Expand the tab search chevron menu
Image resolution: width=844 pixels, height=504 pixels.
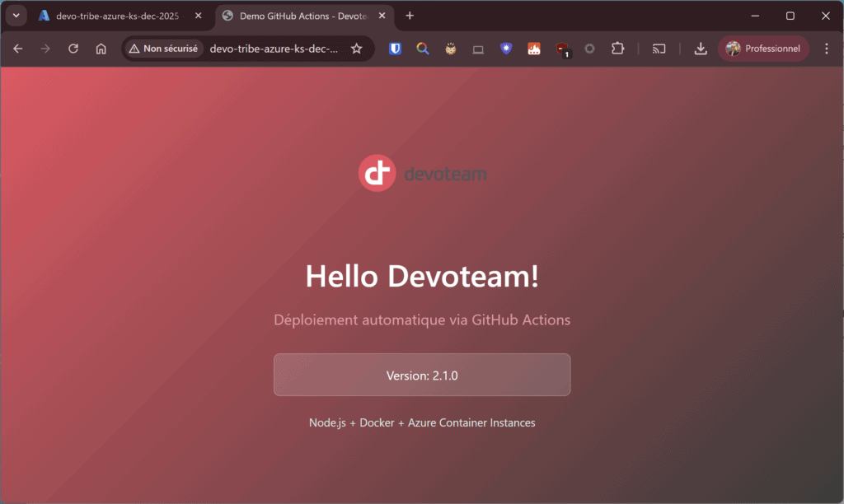pos(15,15)
